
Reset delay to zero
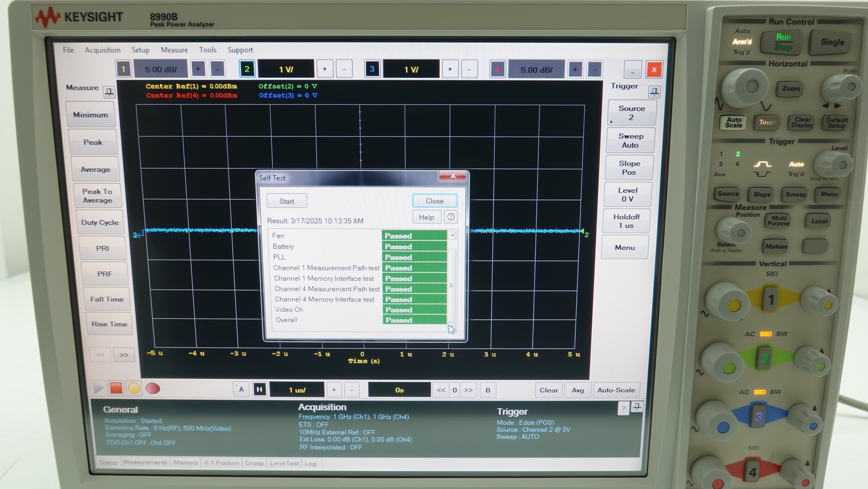point(454,390)
